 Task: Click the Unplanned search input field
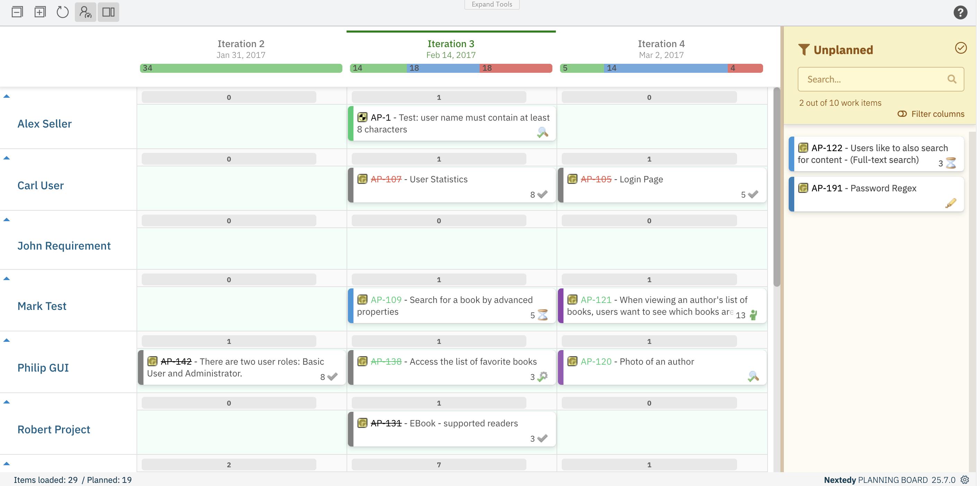pyautogui.click(x=871, y=79)
